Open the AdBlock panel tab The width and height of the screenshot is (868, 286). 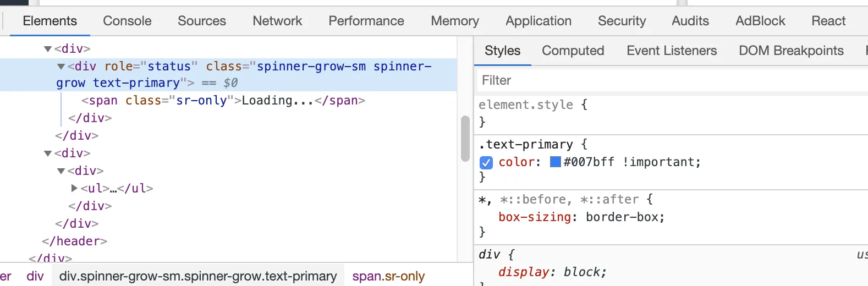point(760,21)
